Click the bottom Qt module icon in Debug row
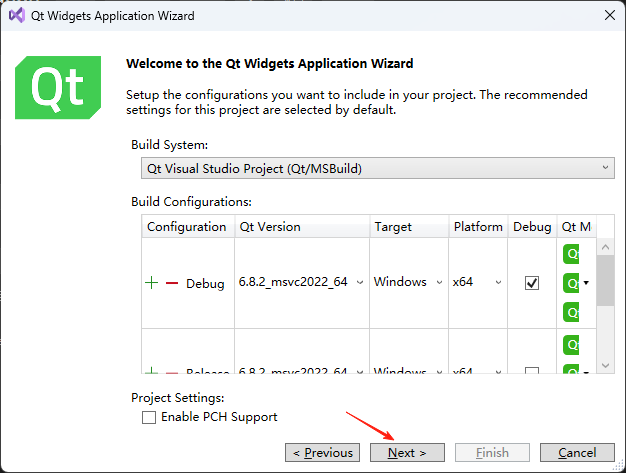The height and width of the screenshot is (473, 626). (571, 312)
